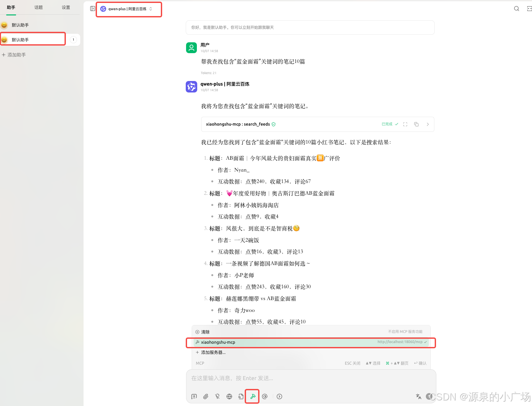532x406 pixels.
Task: Open the qwen-plus model selector dropdown
Action: click(x=126, y=9)
